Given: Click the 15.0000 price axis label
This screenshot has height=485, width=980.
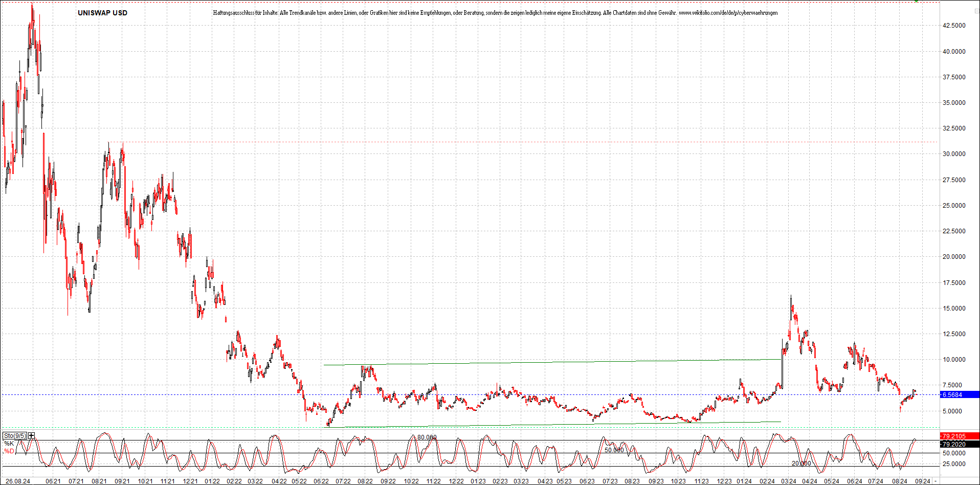Looking at the screenshot, I should pos(954,308).
